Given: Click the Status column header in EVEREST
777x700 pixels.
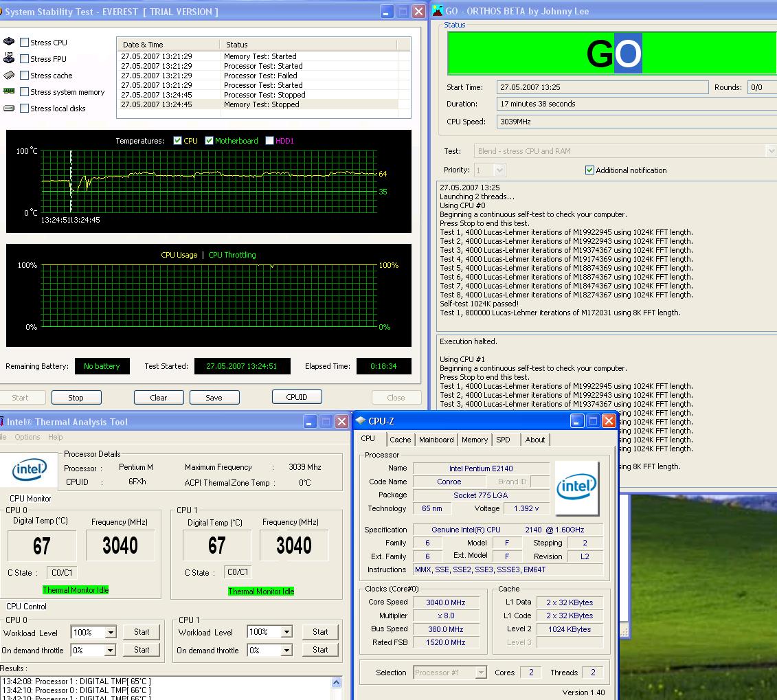Looking at the screenshot, I should click(308, 44).
